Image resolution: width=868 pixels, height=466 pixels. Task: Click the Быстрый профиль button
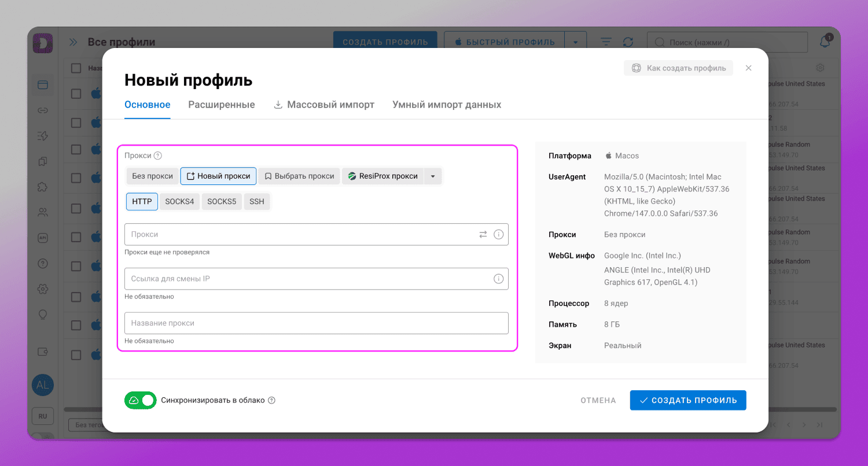pyautogui.click(x=505, y=42)
